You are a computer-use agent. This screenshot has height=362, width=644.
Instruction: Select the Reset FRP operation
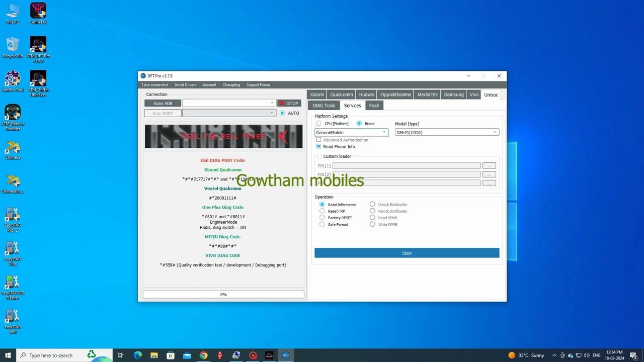322,211
